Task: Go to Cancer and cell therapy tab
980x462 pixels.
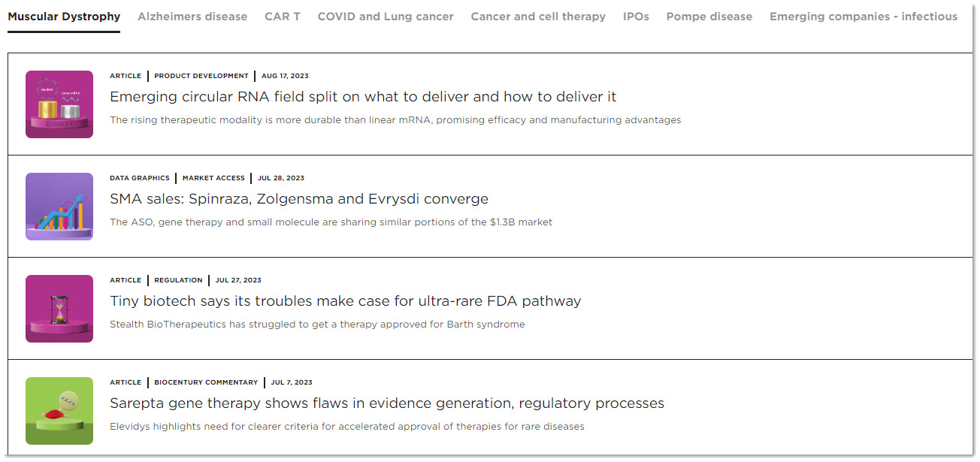Action: pyautogui.click(x=538, y=17)
